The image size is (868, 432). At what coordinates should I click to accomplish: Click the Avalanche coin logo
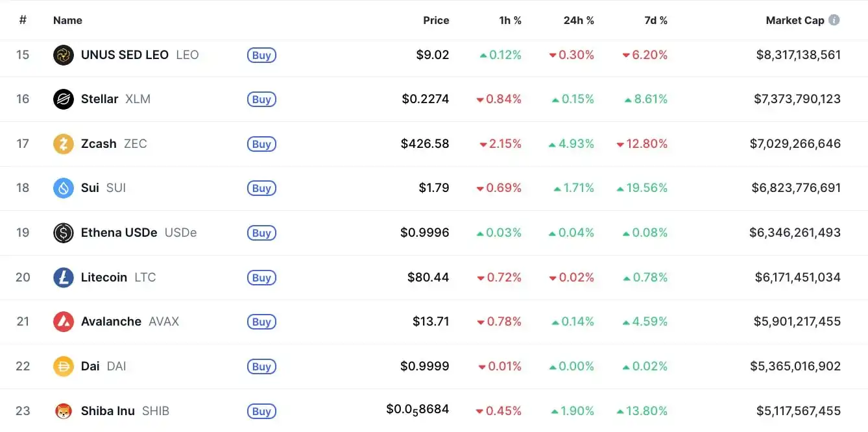[63, 321]
